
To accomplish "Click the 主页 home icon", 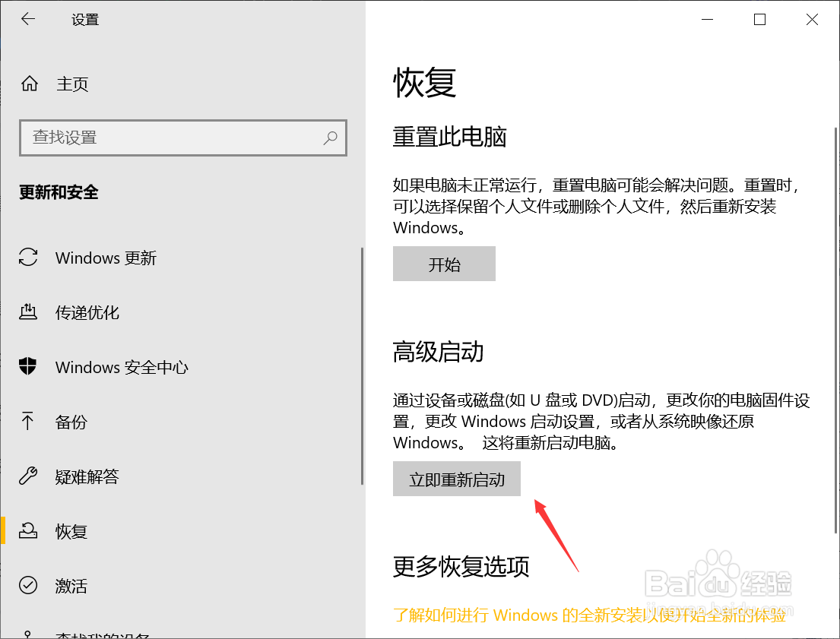I will [x=29, y=84].
